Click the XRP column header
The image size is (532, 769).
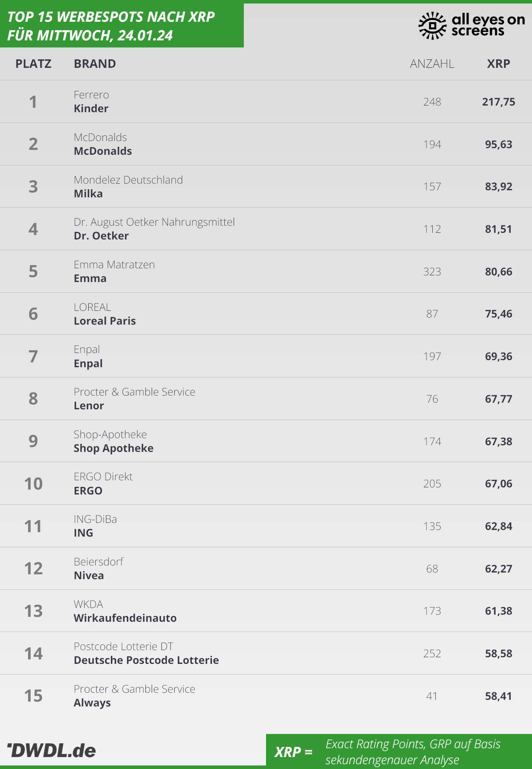[498, 64]
